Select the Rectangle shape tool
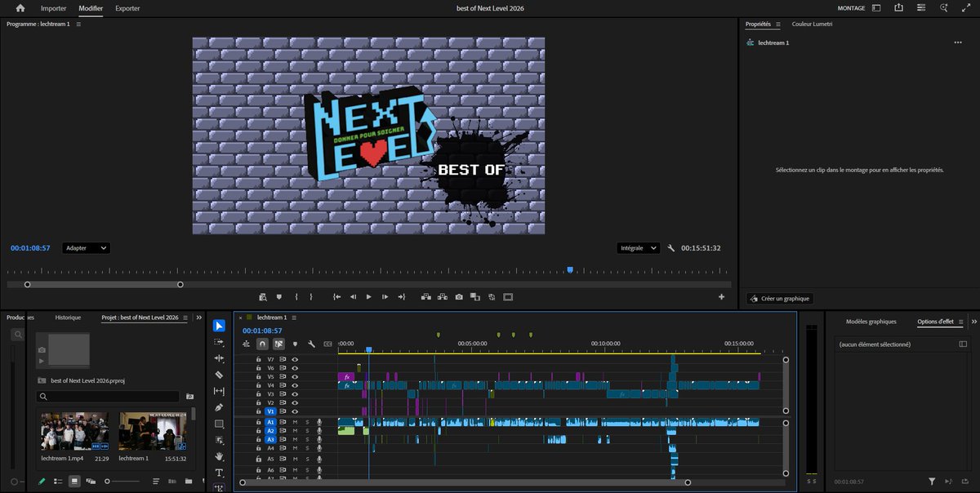Viewport: 980px width, 493px height. pos(219,424)
